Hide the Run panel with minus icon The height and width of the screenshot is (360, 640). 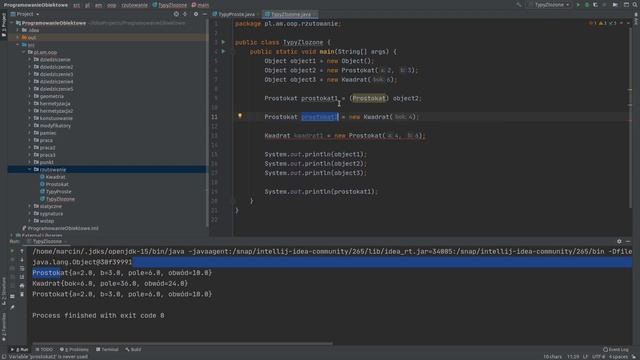(628, 241)
